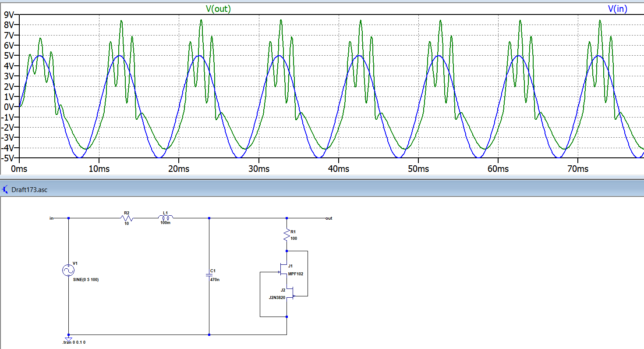The image size is (644, 349).
Task: Click the R1 reference label
Action: (293, 231)
